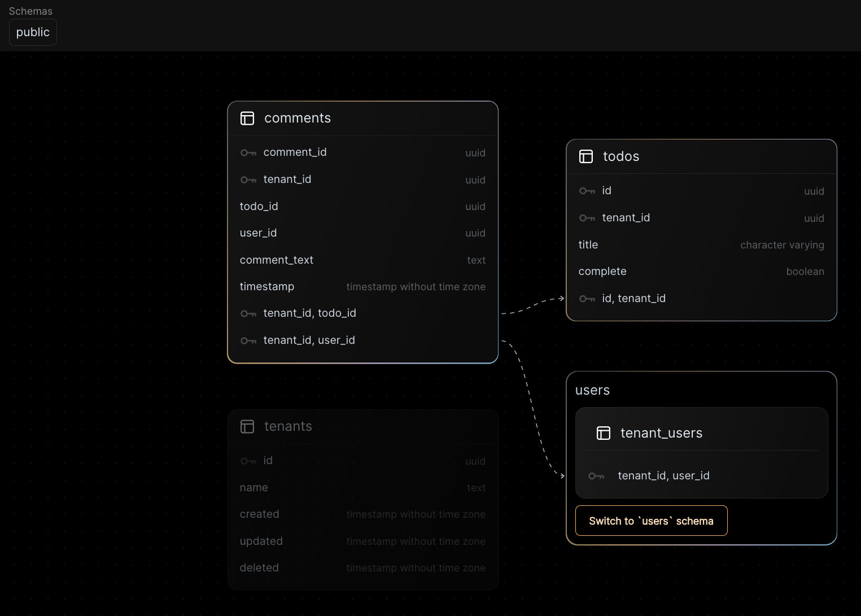861x616 pixels.
Task: Click the table icon beside the comments header
Action: [x=247, y=119]
